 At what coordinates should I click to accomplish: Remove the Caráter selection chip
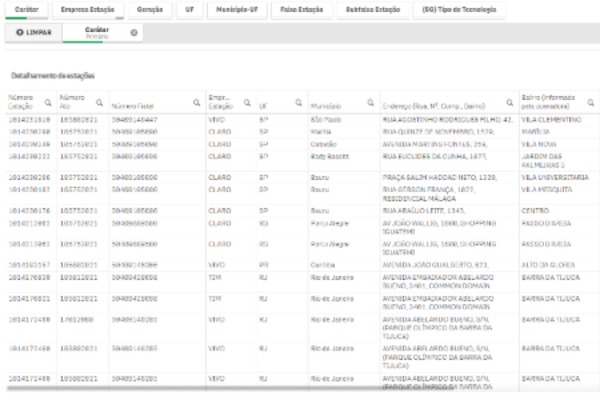coord(134,33)
